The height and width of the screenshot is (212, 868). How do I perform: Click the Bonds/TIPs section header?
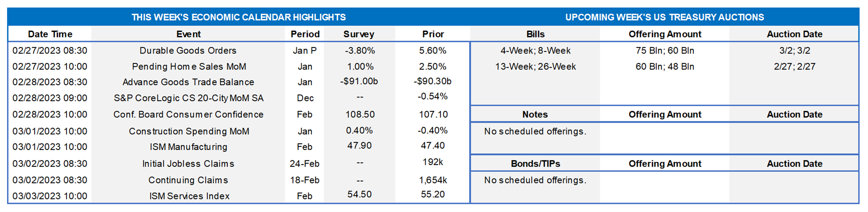point(535,164)
